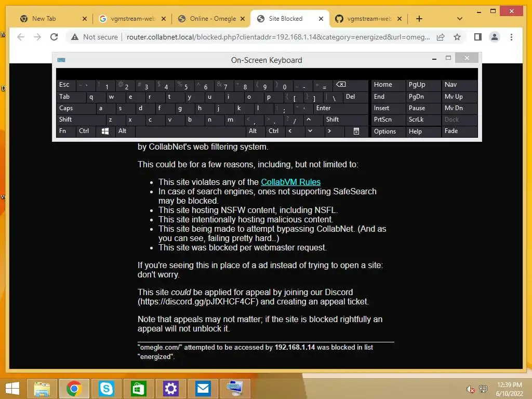Click the context menu key on keyboard
Screen dimensions: 532x399
[356, 131]
